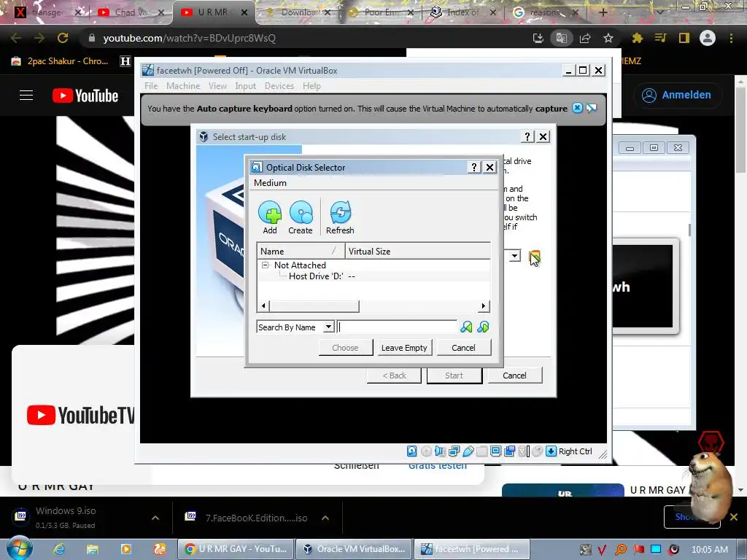Screen dimensions: 747x560
Task: Click the Leave Empty button
Action: (x=404, y=348)
